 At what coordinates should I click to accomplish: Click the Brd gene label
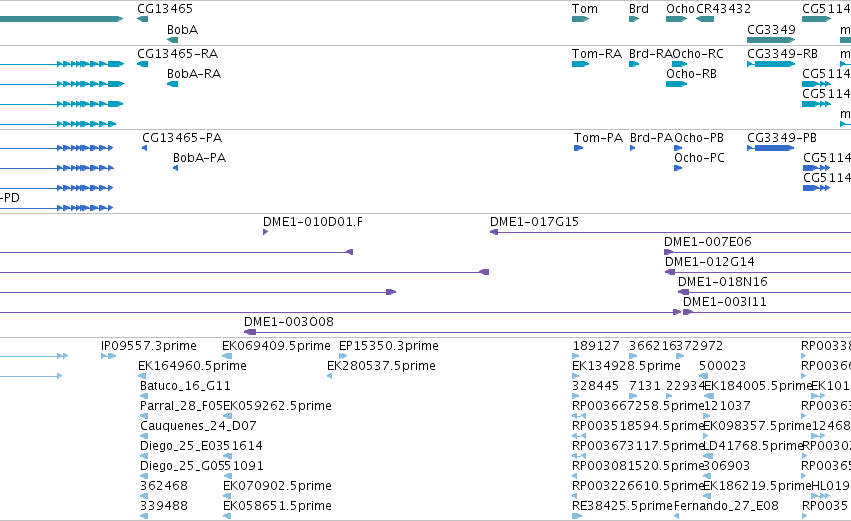639,9
